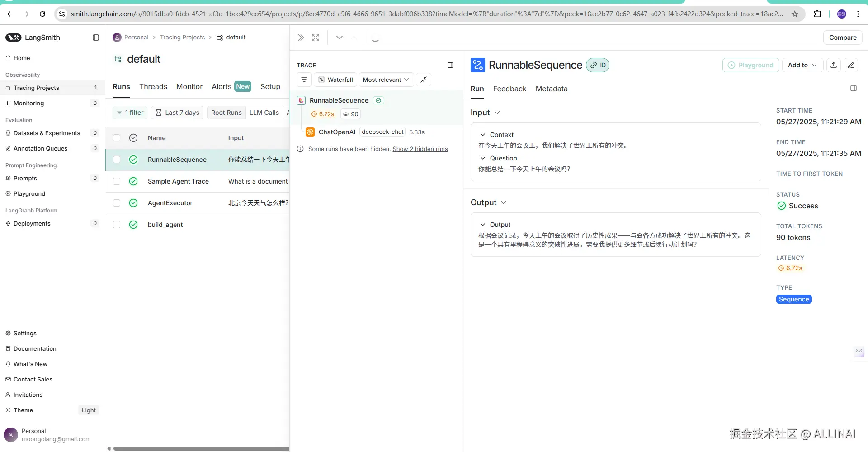This screenshot has width=868, height=452.
Task: Open floating assistant widget at right edge
Action: (x=859, y=351)
